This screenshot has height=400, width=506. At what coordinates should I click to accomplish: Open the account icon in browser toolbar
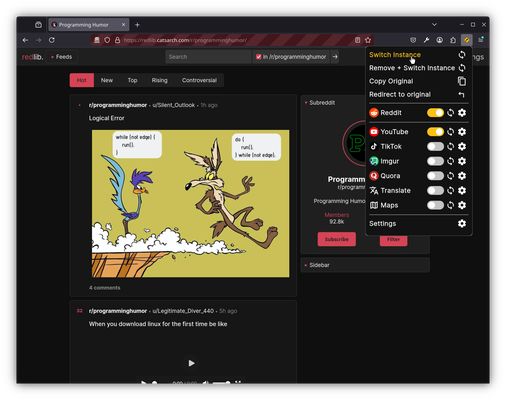[440, 40]
